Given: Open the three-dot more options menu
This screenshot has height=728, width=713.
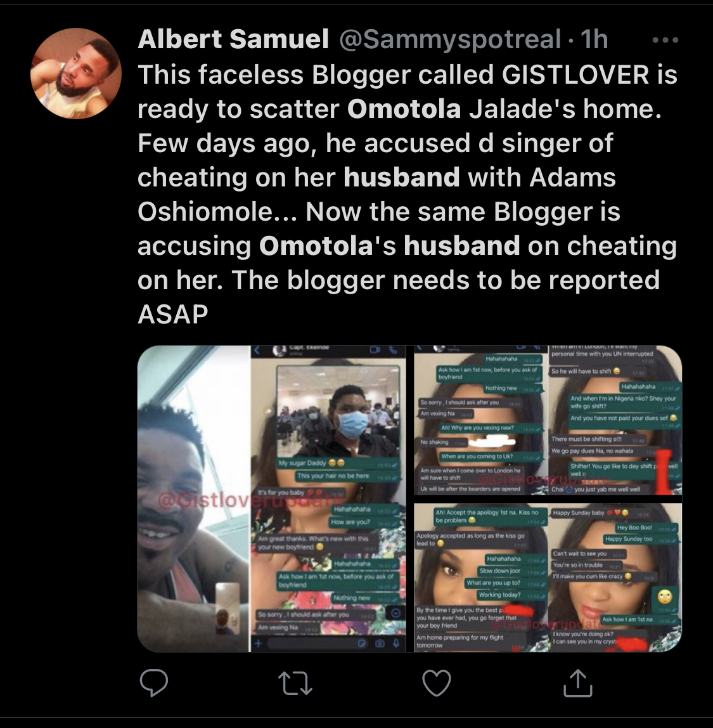Looking at the screenshot, I should click(665, 41).
